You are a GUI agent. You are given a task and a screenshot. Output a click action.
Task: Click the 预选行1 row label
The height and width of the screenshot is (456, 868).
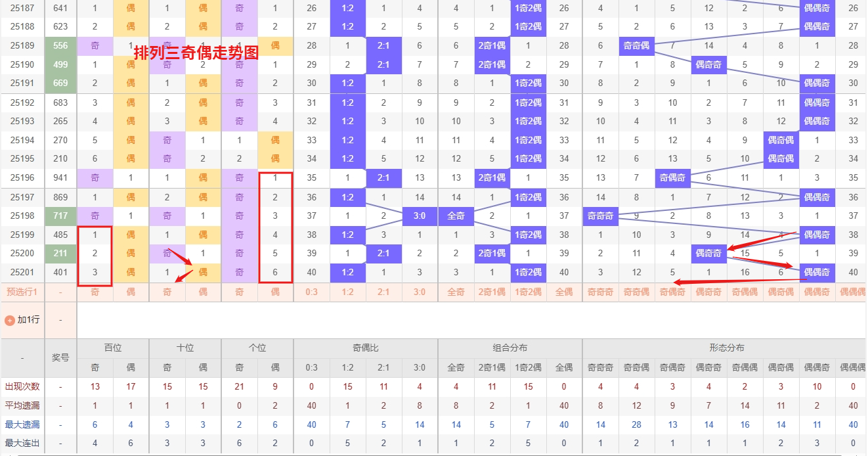click(x=22, y=292)
